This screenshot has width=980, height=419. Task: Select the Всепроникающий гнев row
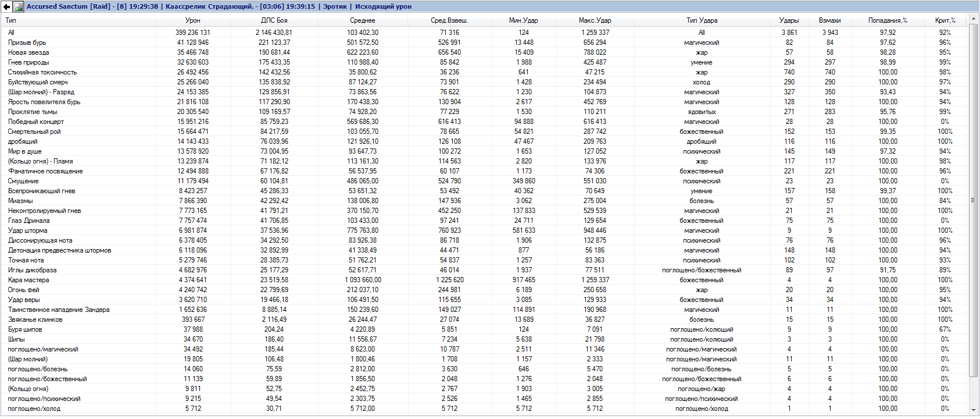coord(485,191)
